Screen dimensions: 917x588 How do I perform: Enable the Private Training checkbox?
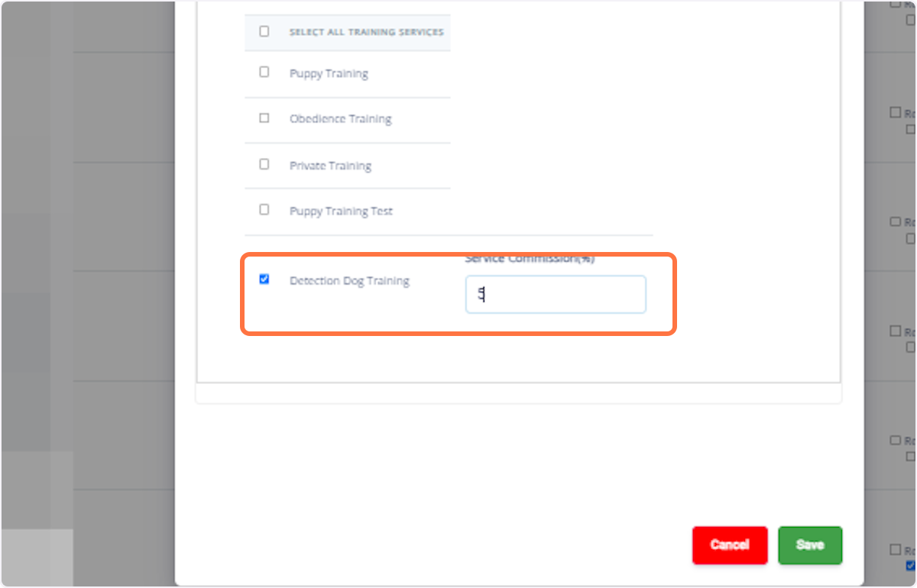coord(264,164)
